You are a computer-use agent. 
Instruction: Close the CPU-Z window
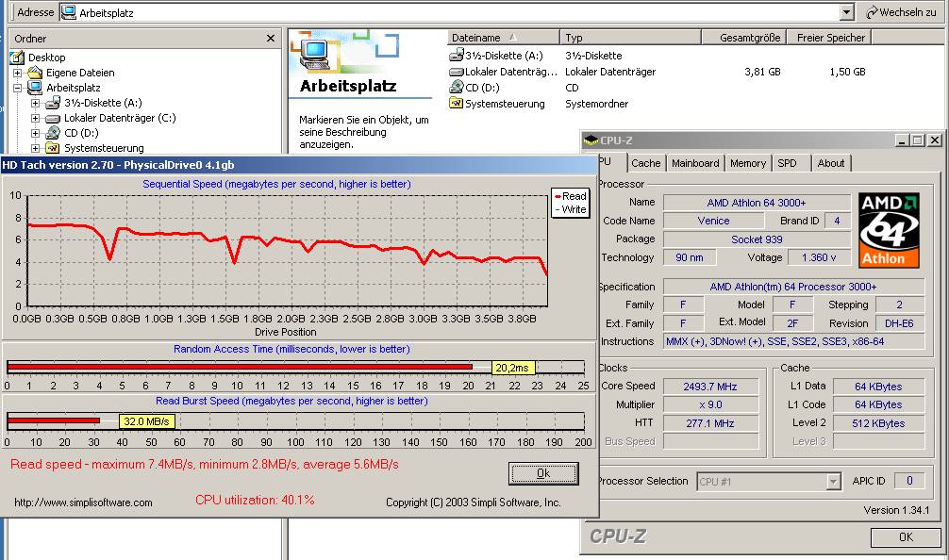(x=935, y=140)
